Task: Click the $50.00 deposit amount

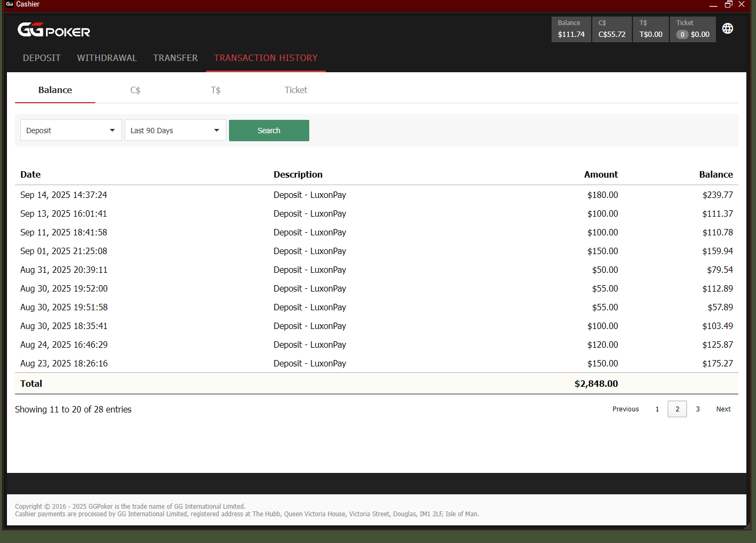Action: coord(605,270)
